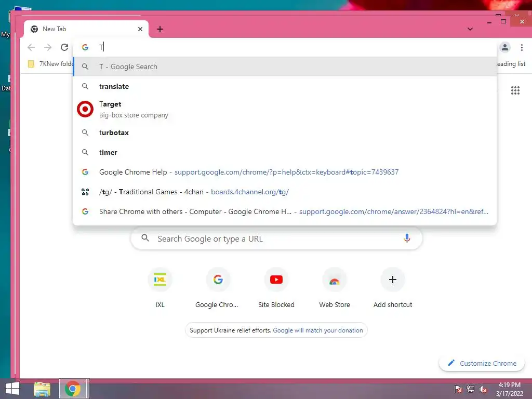Open the Web Store shortcut
This screenshot has height=399, width=532.
tap(335, 288)
